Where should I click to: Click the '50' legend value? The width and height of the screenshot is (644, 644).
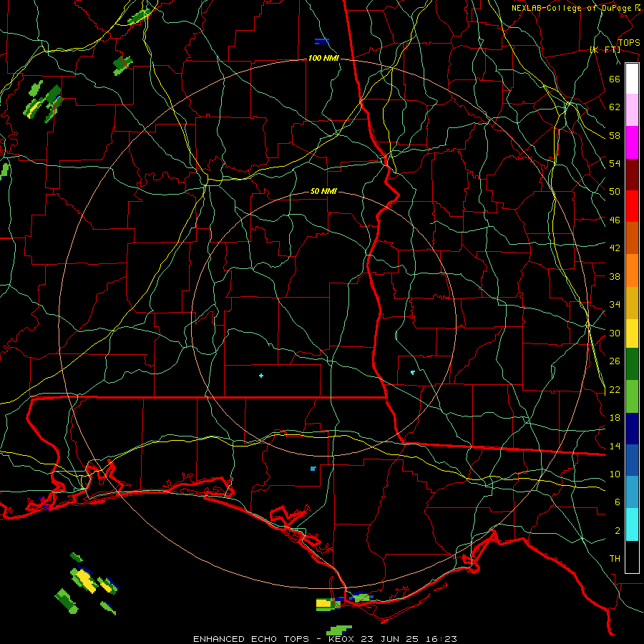[615, 192]
